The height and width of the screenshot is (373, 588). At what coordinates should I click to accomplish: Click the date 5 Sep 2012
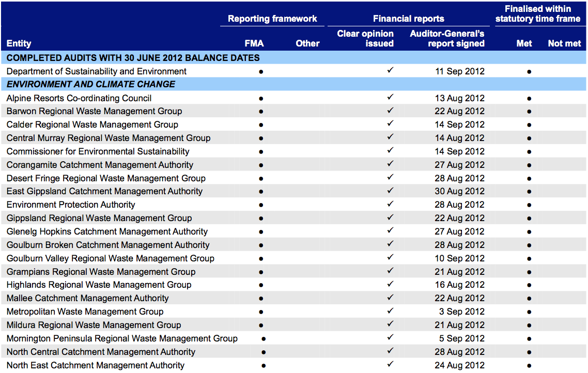462,338
